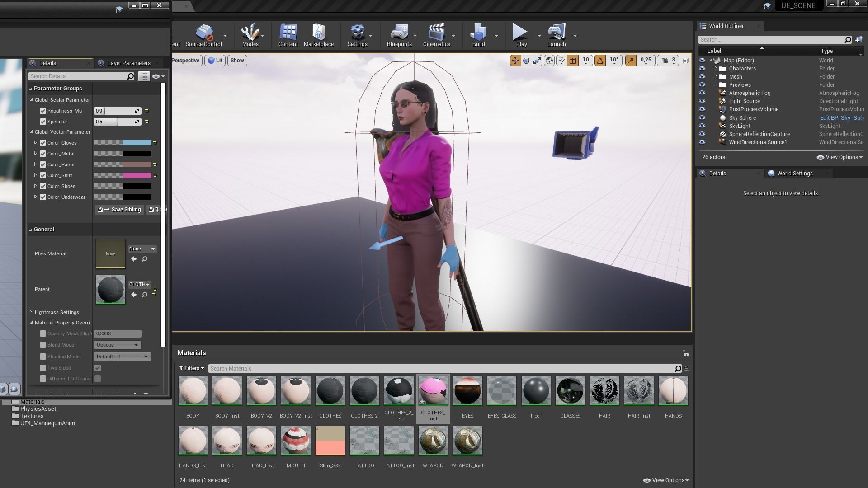Toggle rotation snapping angle icon

click(600, 61)
